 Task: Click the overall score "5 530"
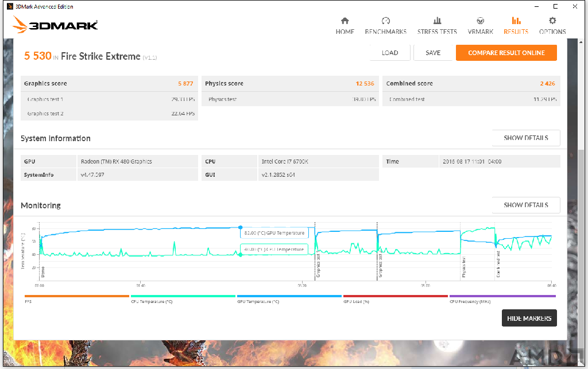point(37,56)
